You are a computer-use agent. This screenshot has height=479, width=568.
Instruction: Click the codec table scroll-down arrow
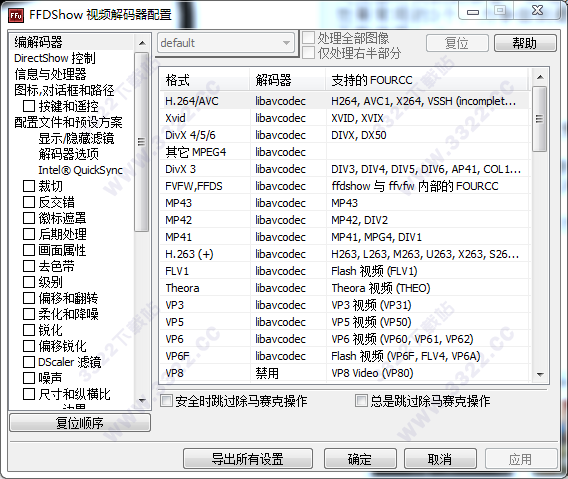pyautogui.click(x=540, y=374)
